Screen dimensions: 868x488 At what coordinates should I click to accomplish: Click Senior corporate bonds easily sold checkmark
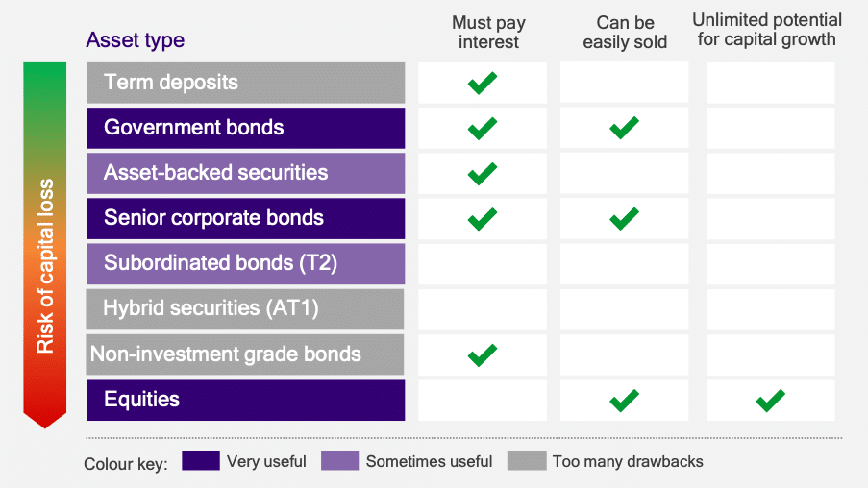[x=624, y=219]
